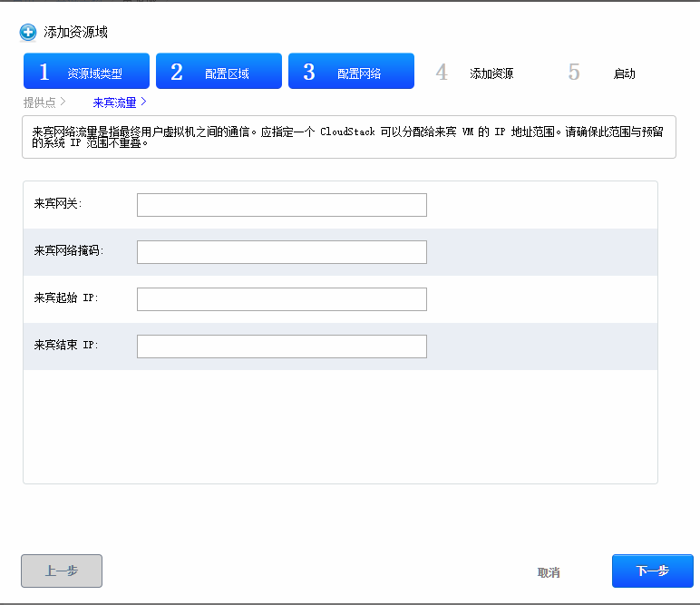Click the 来宾网关 field label

58,203
